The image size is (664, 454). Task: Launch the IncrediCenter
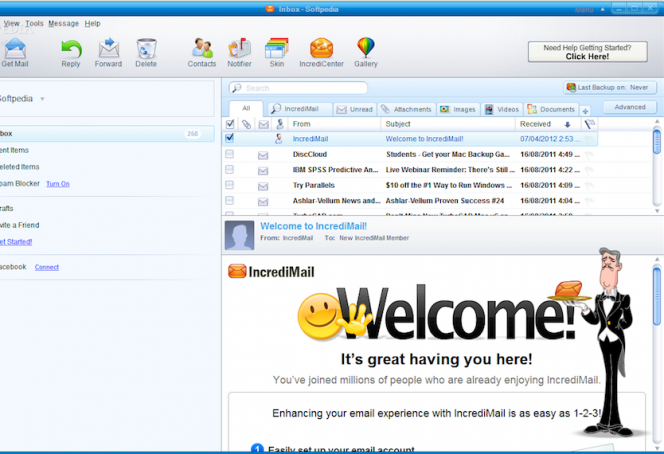pyautogui.click(x=321, y=52)
